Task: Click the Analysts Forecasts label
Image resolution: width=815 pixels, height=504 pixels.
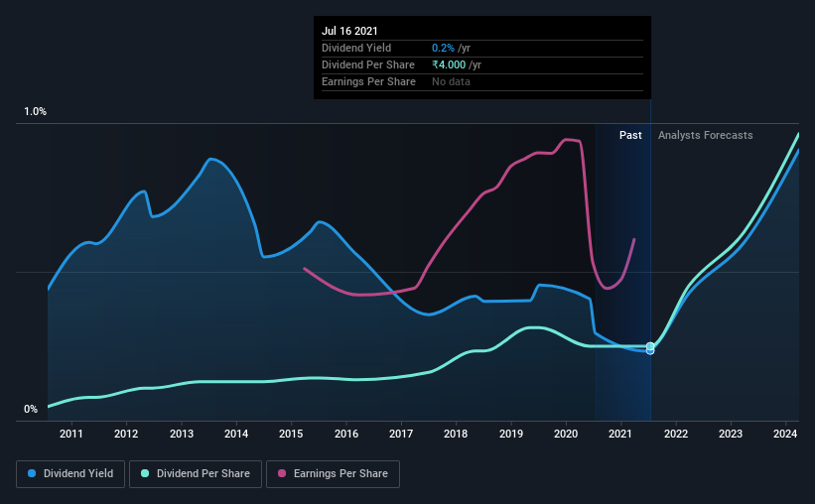Action: pyautogui.click(x=706, y=135)
